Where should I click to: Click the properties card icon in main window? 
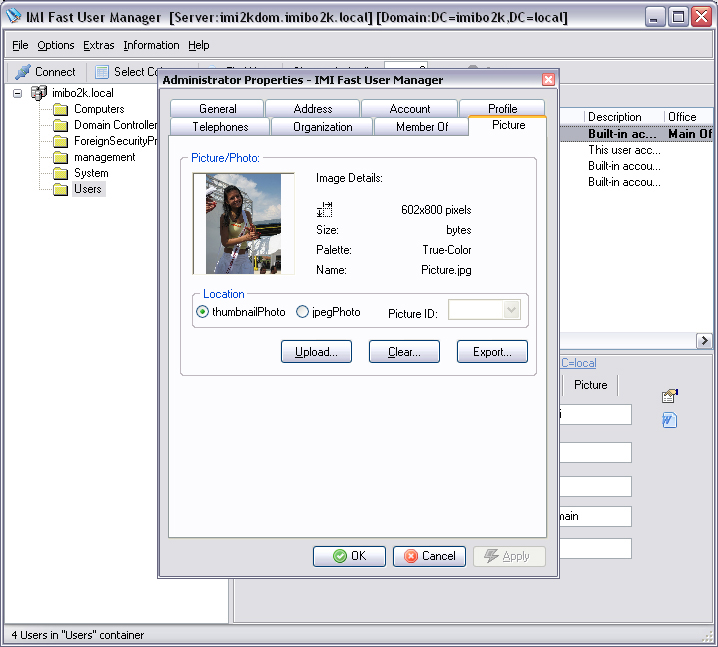pos(669,396)
